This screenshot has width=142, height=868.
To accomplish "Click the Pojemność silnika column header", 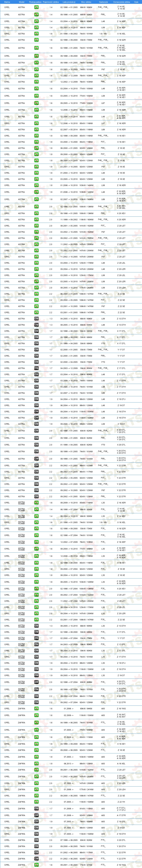I will pyautogui.click(x=51, y=2).
